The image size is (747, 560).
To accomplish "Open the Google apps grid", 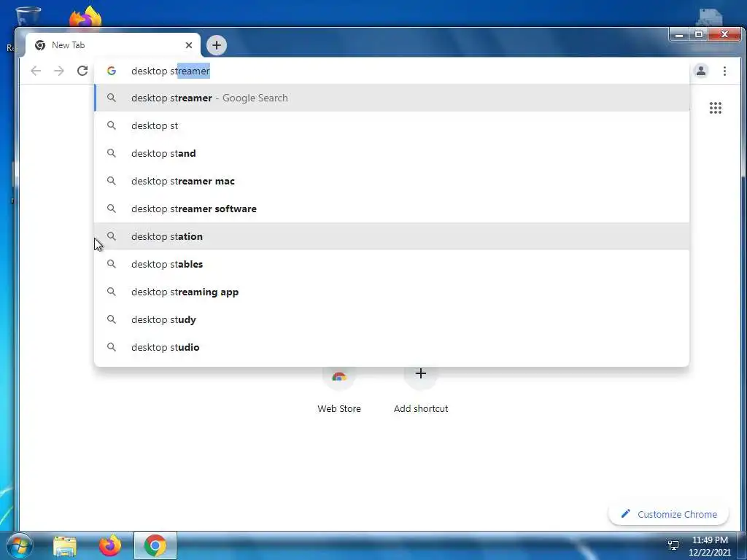I will click(715, 108).
